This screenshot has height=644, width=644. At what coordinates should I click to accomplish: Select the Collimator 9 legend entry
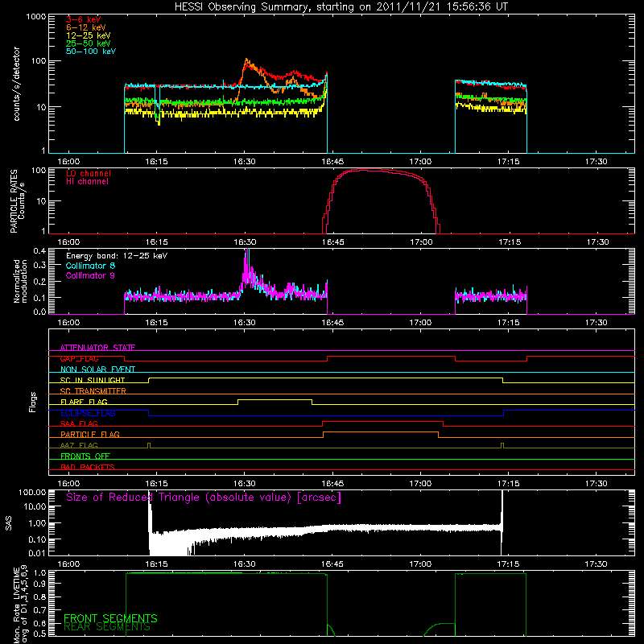(90, 275)
